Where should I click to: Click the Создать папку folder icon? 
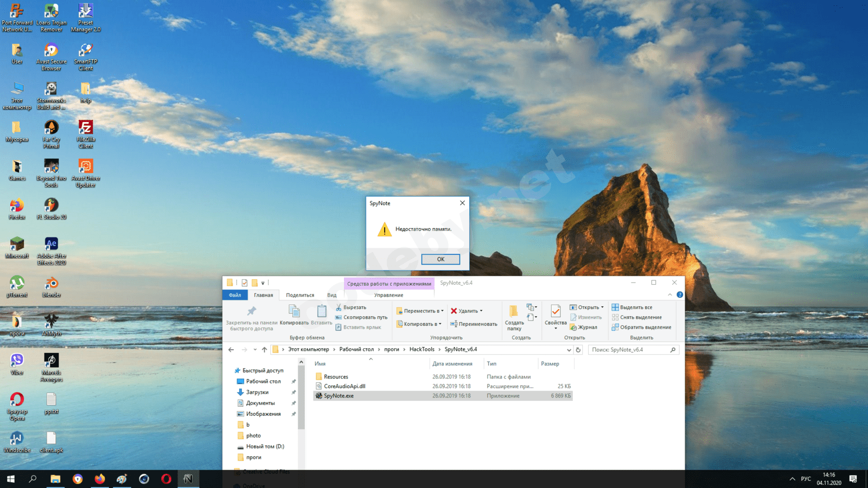(x=513, y=311)
